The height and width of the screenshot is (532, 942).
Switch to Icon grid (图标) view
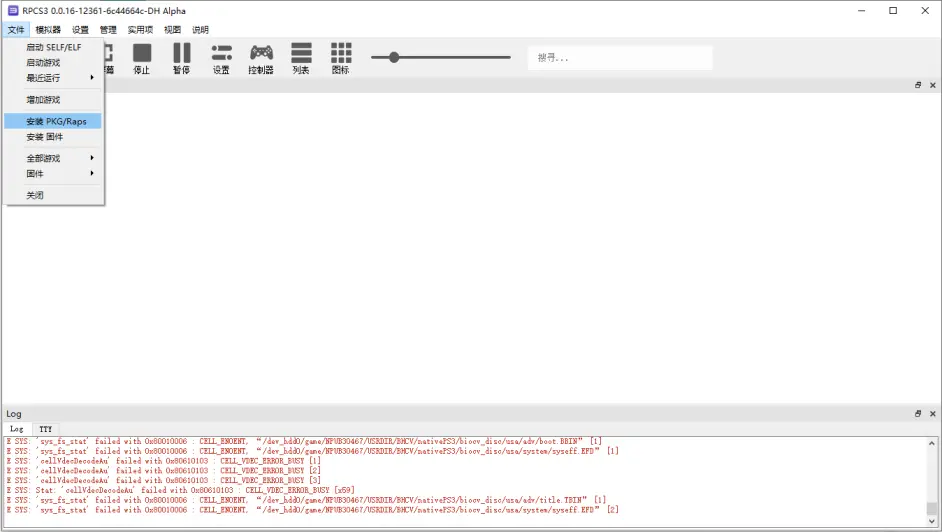coord(341,58)
